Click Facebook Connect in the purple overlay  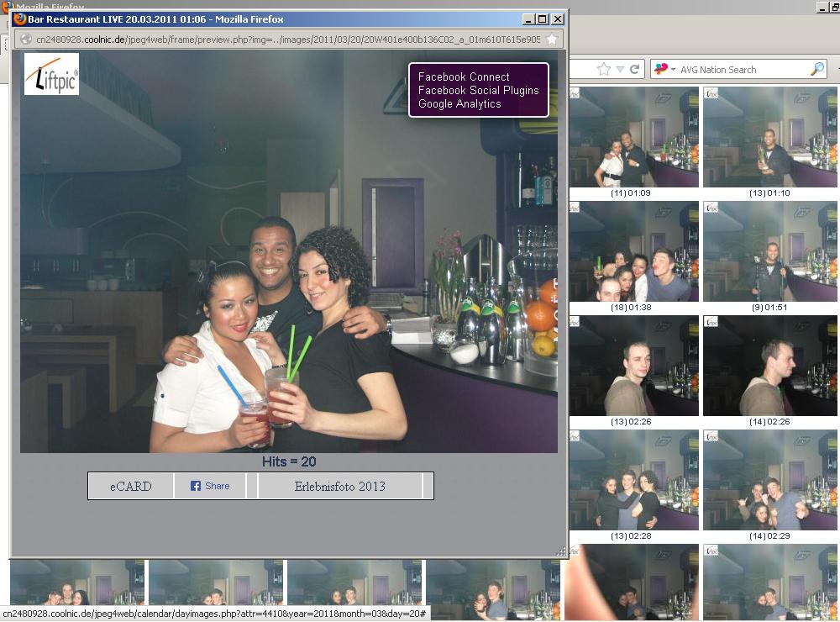[464, 76]
